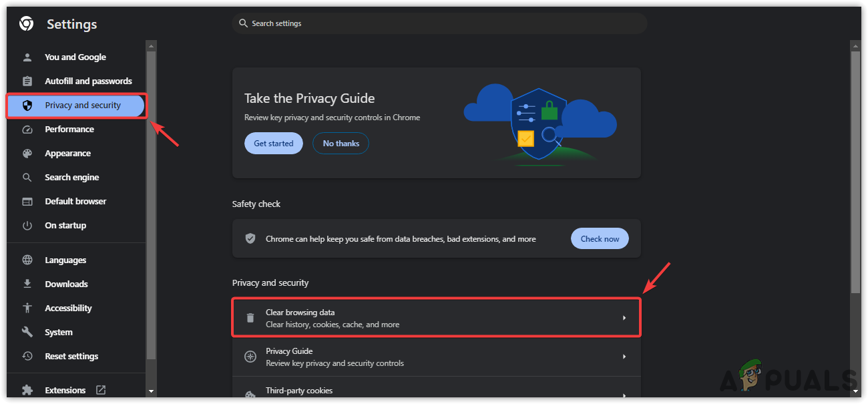The image size is (868, 404).
Task: Dismiss the Privacy Guide with No thanks
Action: 341,144
